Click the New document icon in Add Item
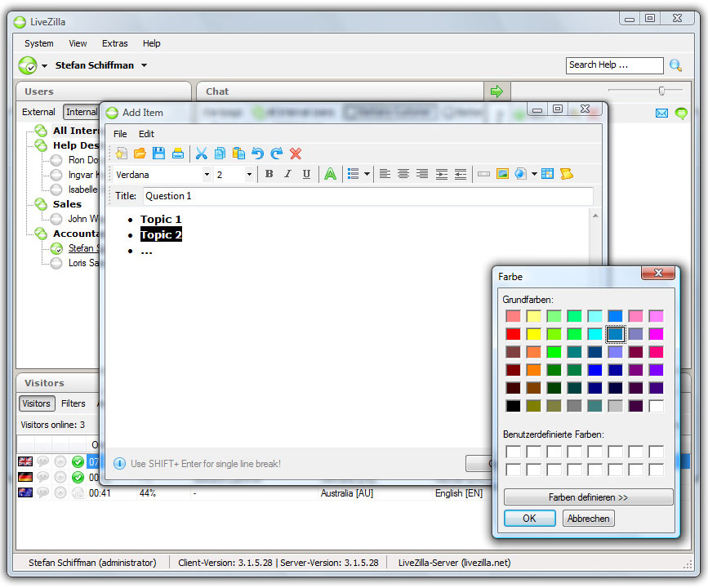 (121, 154)
